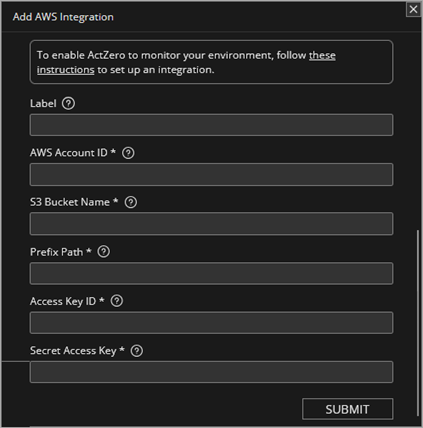The width and height of the screenshot is (423, 428).
Task: Focus the Prefix Path input box
Action: pyautogui.click(x=211, y=273)
